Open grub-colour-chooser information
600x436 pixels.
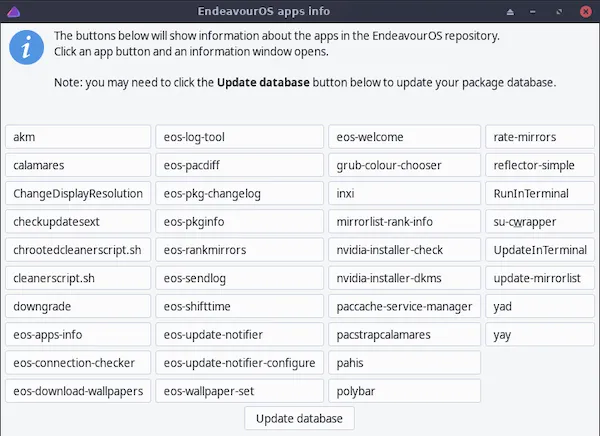[x=404, y=165]
